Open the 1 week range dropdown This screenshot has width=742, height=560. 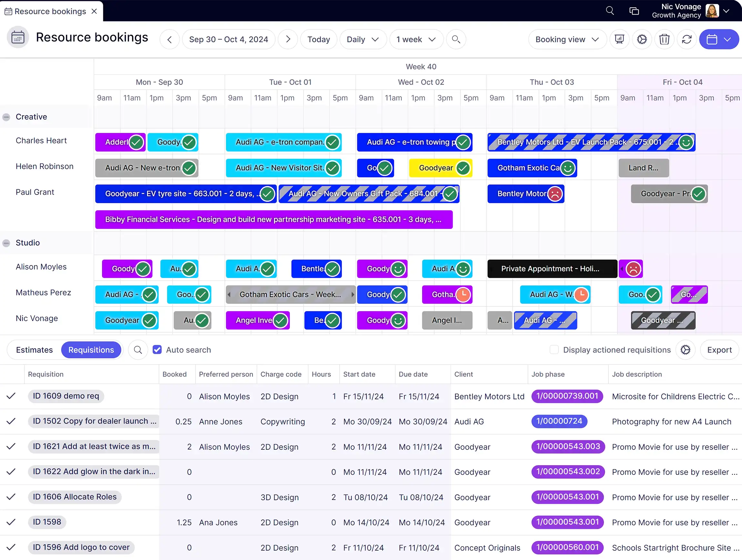tap(416, 40)
